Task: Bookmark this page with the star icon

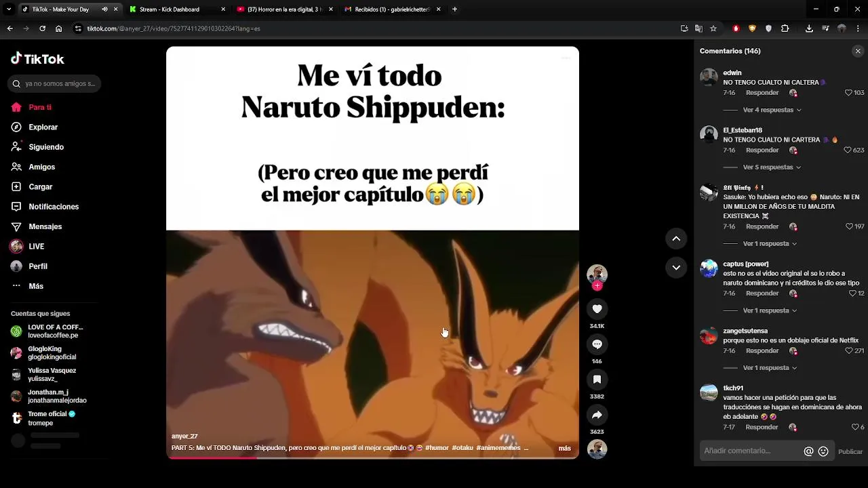Action: click(713, 28)
